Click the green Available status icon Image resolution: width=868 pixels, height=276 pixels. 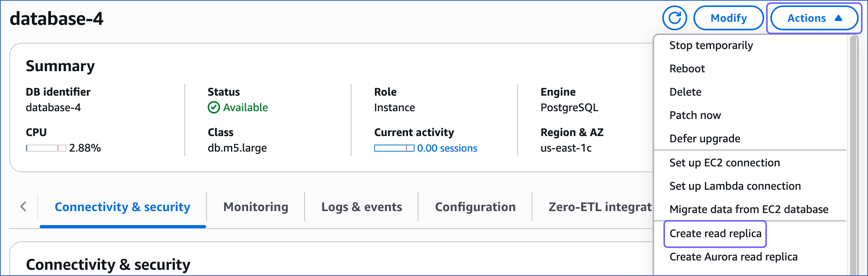213,107
